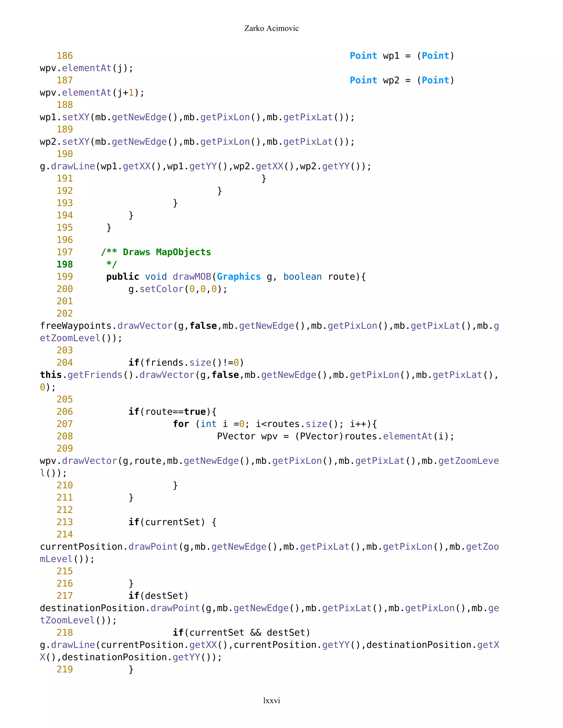Click the if(destSet) statement on line 217
The width and height of the screenshot is (563, 728).
[158, 596]
